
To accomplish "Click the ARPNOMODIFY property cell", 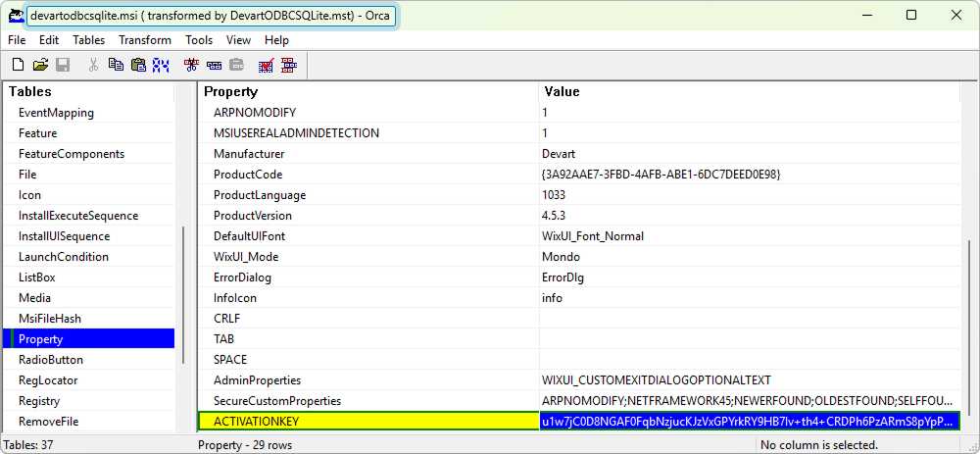I will (368, 113).
